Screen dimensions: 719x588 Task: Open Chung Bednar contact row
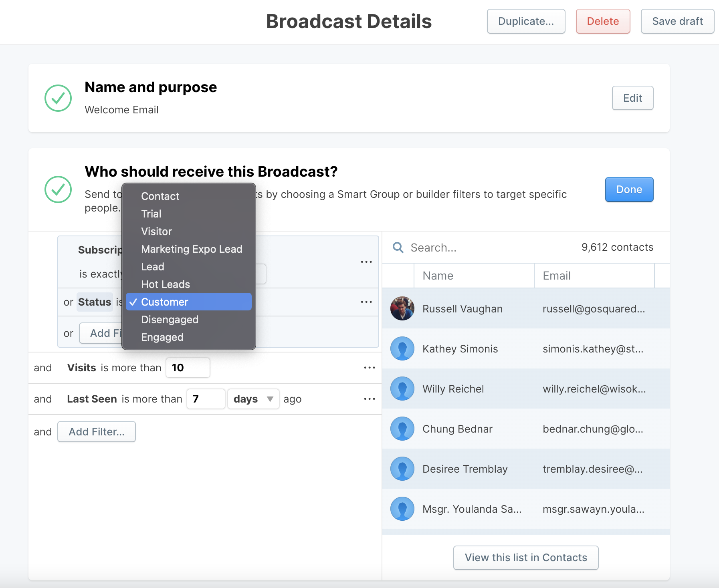click(526, 429)
